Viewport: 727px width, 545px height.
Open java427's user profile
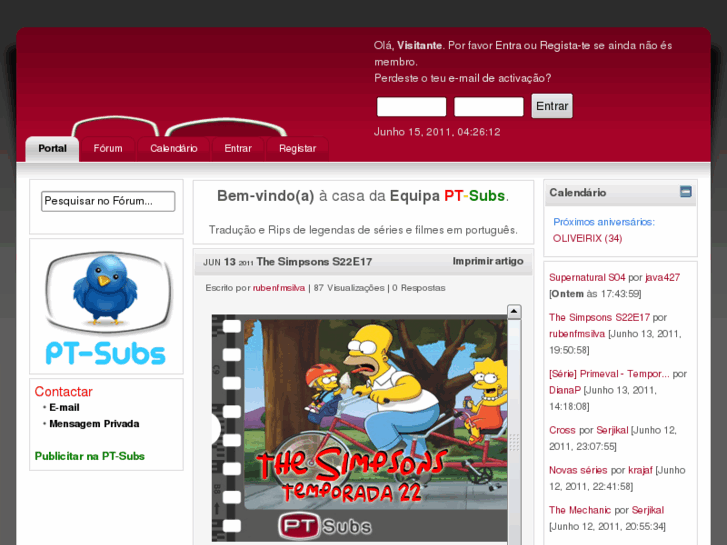point(663,277)
